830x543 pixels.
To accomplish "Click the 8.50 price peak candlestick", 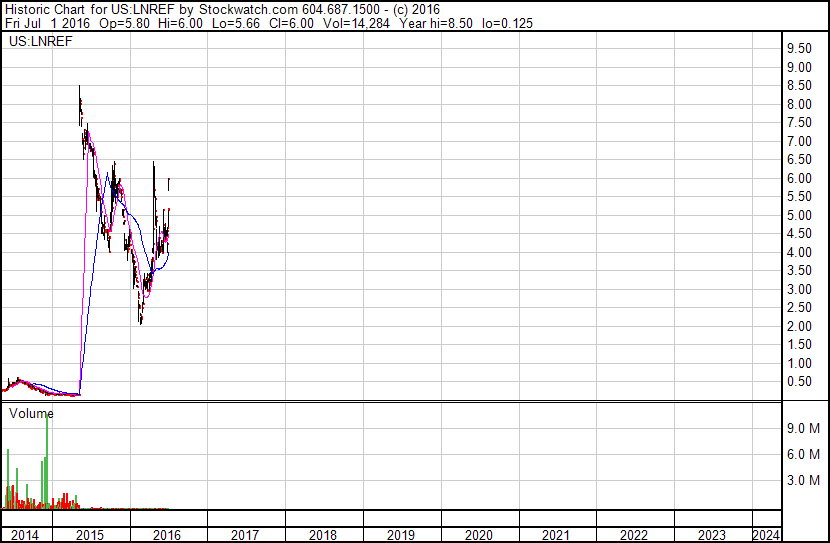I will [x=80, y=105].
